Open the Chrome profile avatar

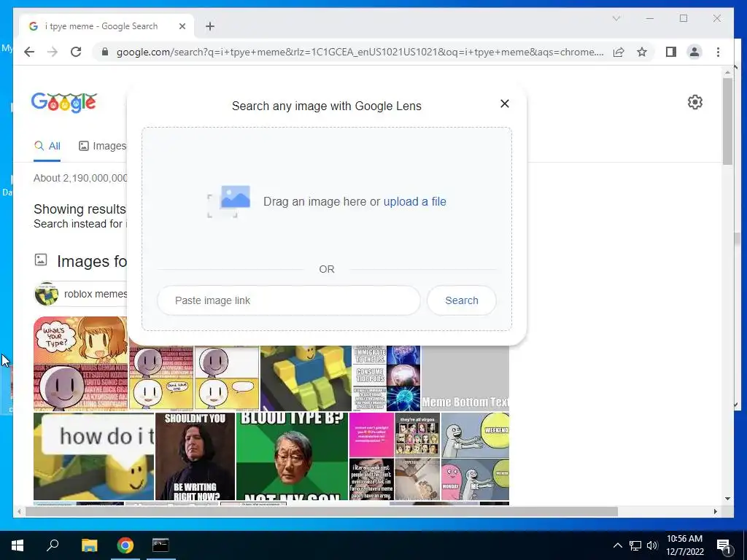[694, 52]
